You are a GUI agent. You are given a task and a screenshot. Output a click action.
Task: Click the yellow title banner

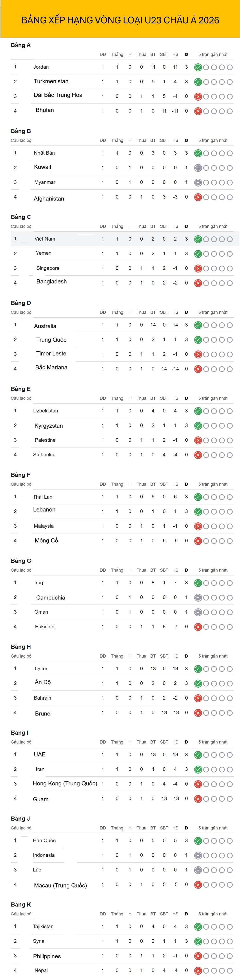coord(120,19)
